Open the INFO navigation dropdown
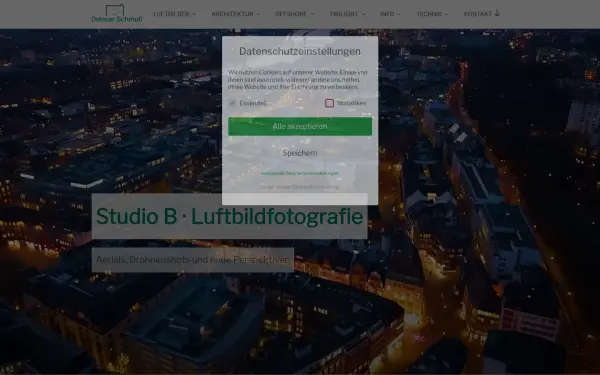600x375 pixels. [x=390, y=14]
